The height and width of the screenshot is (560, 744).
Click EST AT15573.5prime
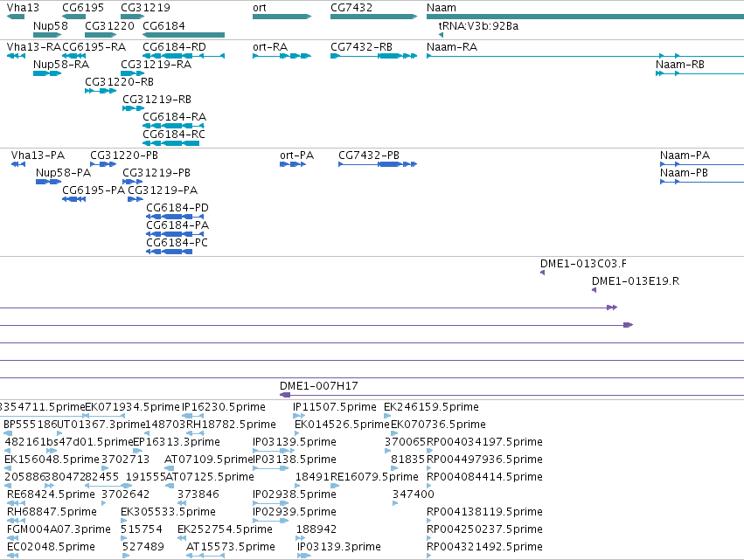[x=231, y=547]
